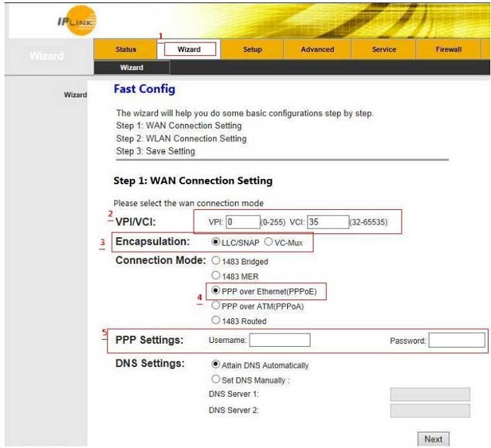
Task: Switch to the Wizard tab
Action: [189, 50]
